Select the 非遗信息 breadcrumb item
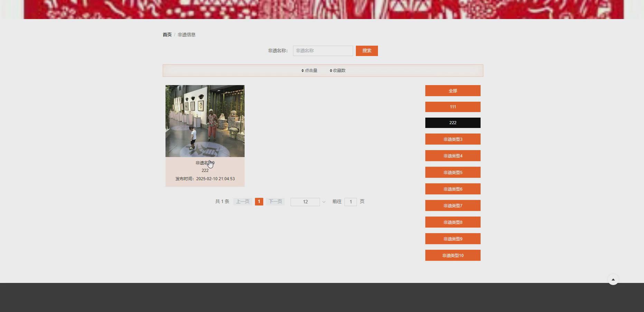This screenshot has width=644, height=312. (187, 35)
